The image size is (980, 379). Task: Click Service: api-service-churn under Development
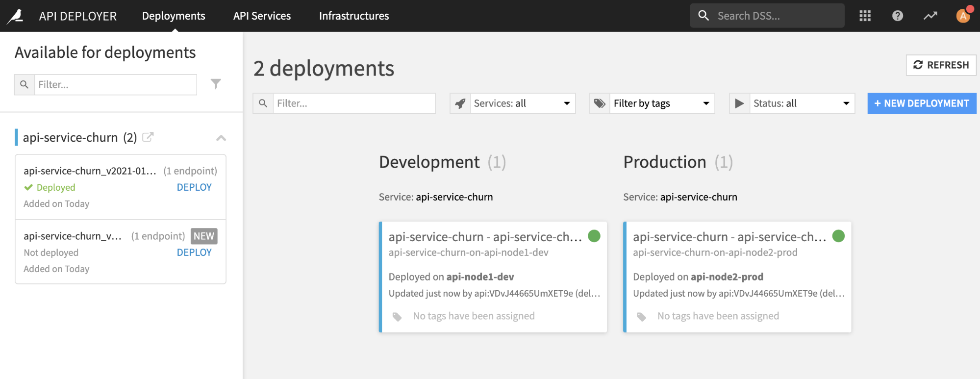[x=436, y=197]
